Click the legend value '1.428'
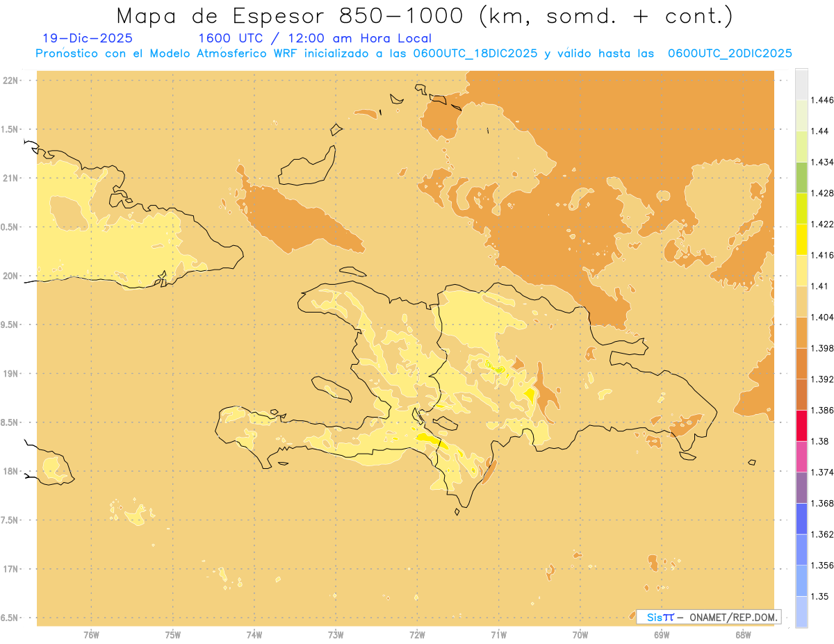This screenshot has height=644, width=834. pos(822,193)
